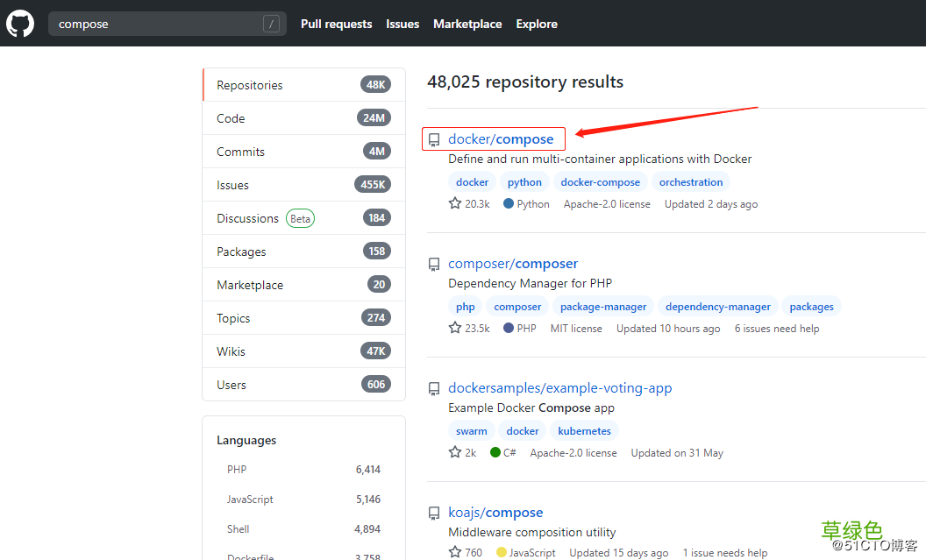
Task: Click repository icon beside dockersamples/example-voting-app
Action: (x=434, y=389)
